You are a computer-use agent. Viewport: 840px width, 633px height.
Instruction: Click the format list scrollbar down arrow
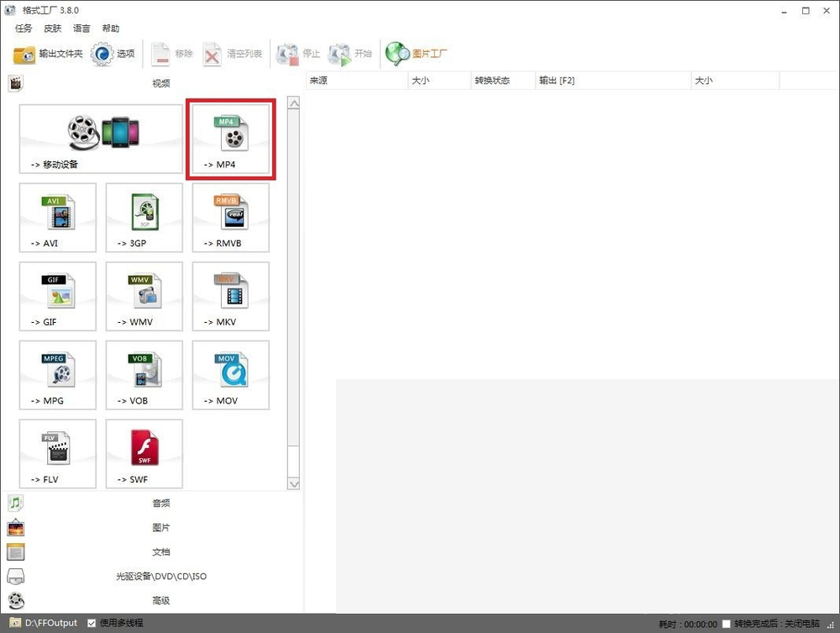click(x=293, y=484)
